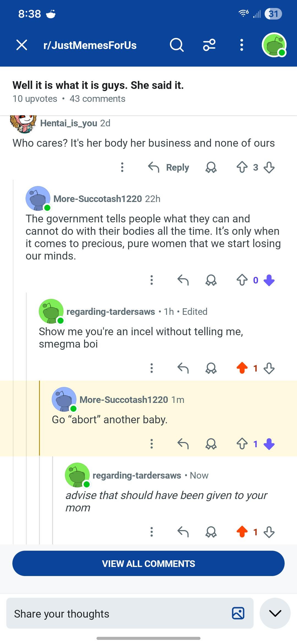Open the three-dot overflow menu in header
The width and height of the screenshot is (297, 644).
pos(241,45)
